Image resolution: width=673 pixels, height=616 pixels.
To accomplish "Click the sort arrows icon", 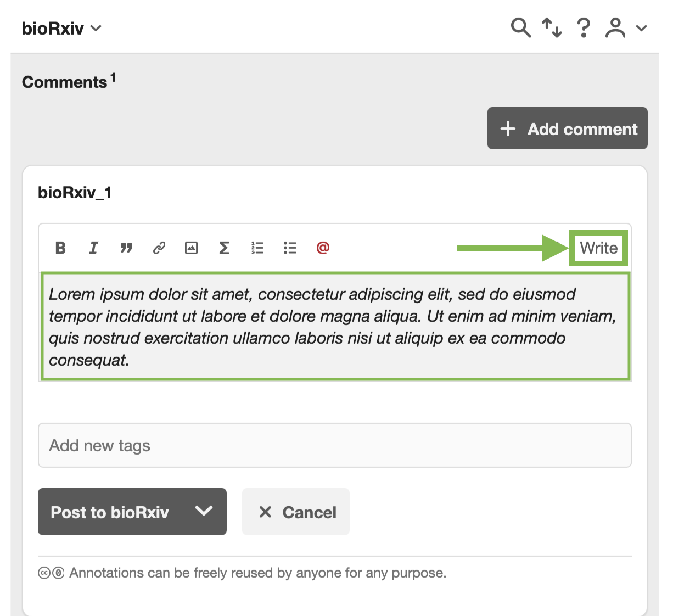I will click(x=552, y=27).
